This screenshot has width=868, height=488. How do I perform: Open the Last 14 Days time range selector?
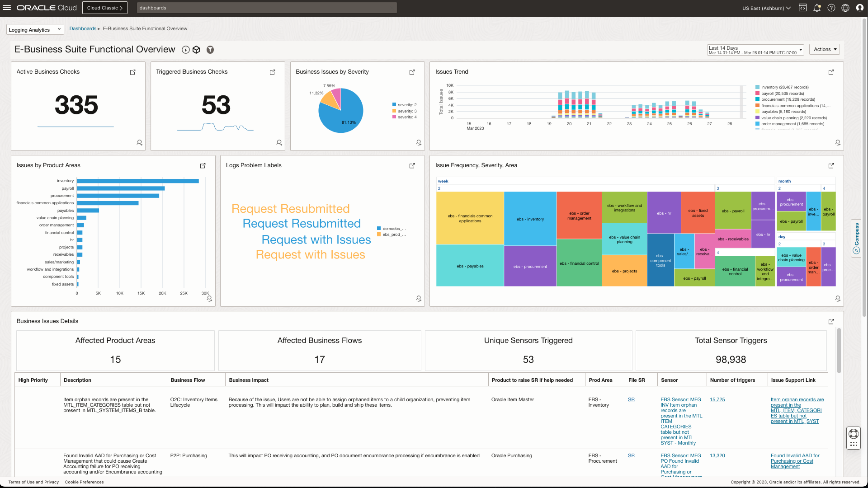point(755,50)
